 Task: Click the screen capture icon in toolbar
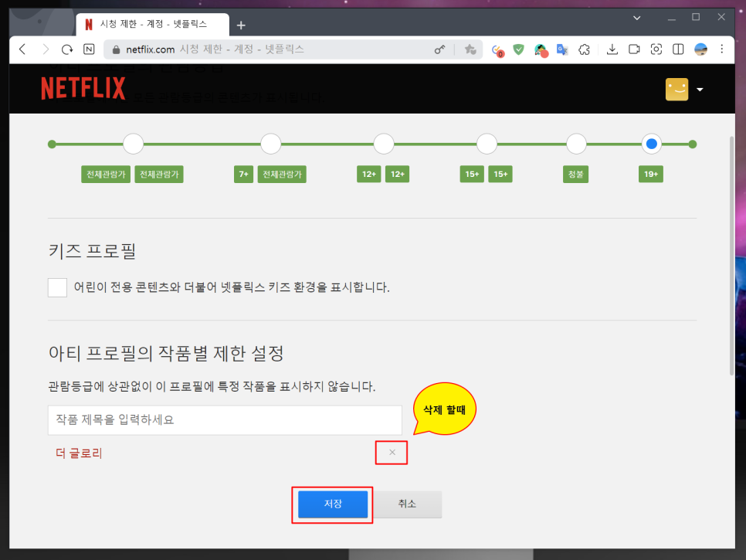(656, 49)
